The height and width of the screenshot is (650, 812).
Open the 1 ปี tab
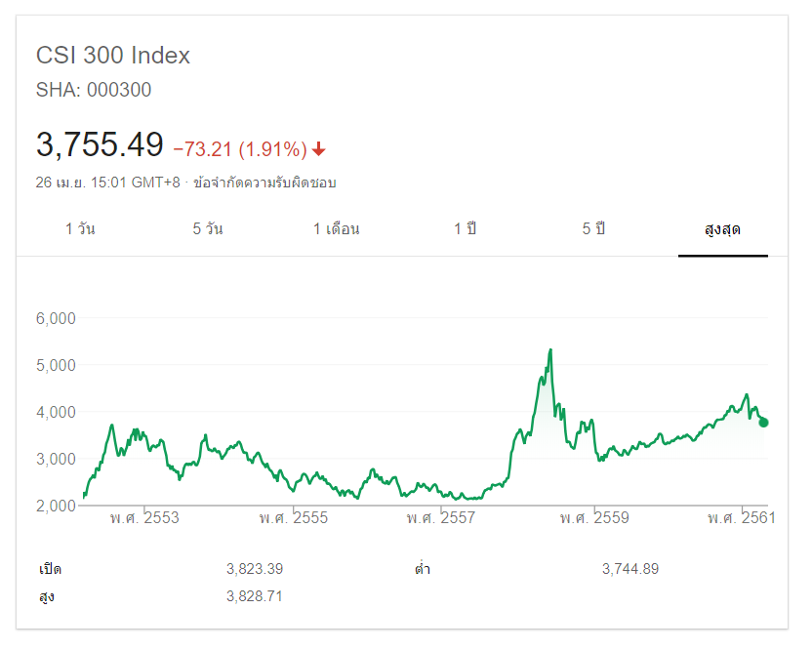465,229
